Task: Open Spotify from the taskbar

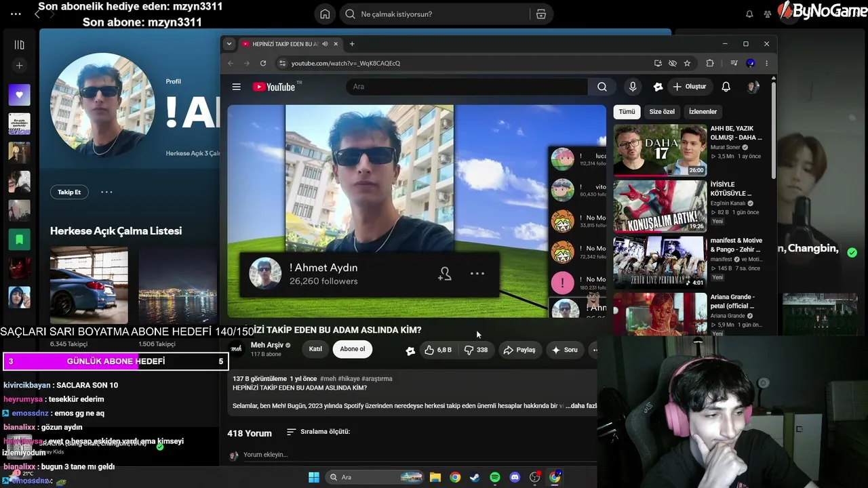Action: pos(495,477)
